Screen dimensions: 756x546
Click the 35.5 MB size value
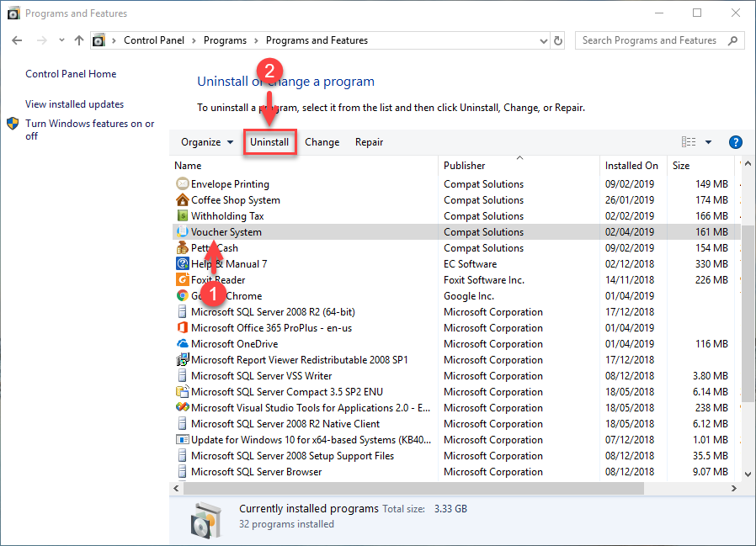[711, 455]
